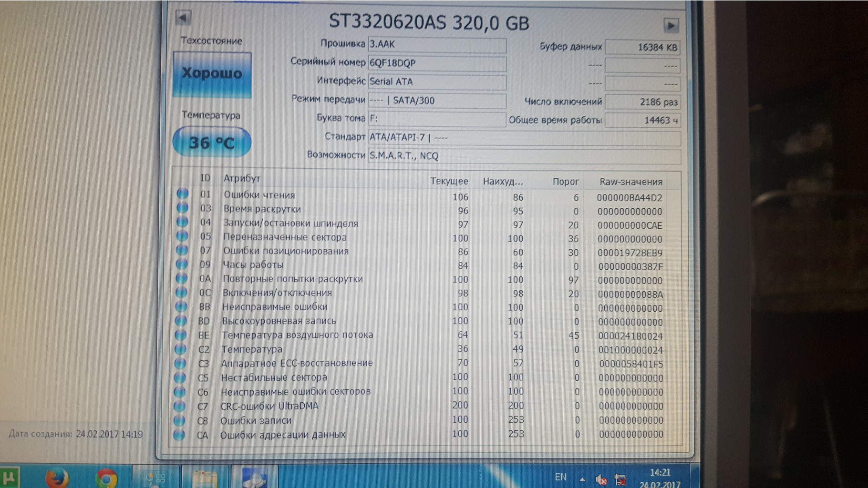Select attribute name Температура воздушного потока
Image resolution: width=868 pixels, height=488 pixels.
click(x=298, y=335)
